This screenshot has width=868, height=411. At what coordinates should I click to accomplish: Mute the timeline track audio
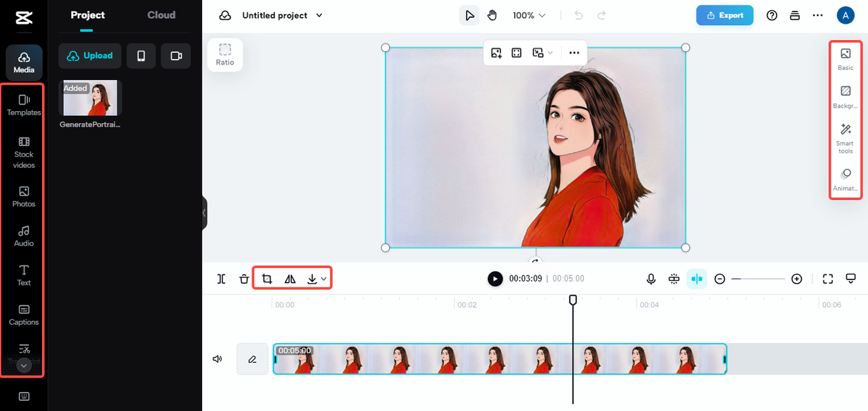[218, 359]
